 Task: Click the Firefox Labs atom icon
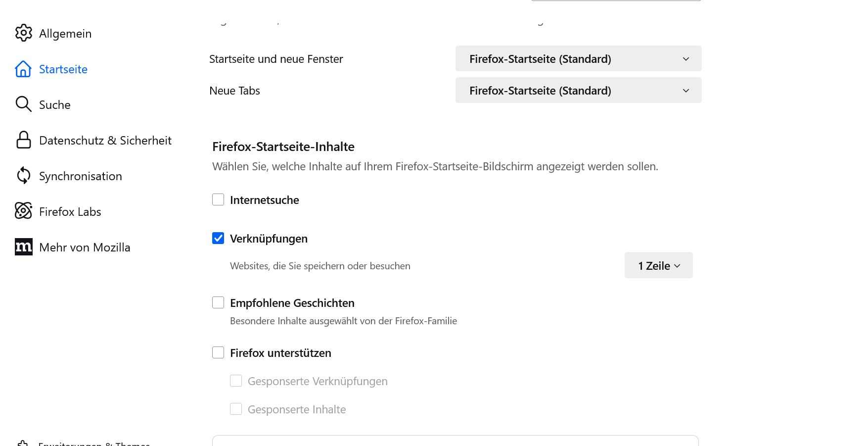23,211
